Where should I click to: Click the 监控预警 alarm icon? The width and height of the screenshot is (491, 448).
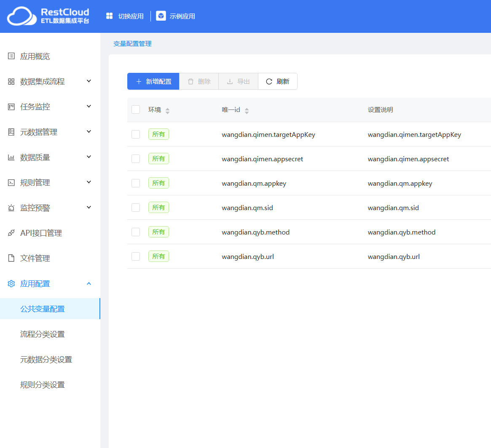11,208
